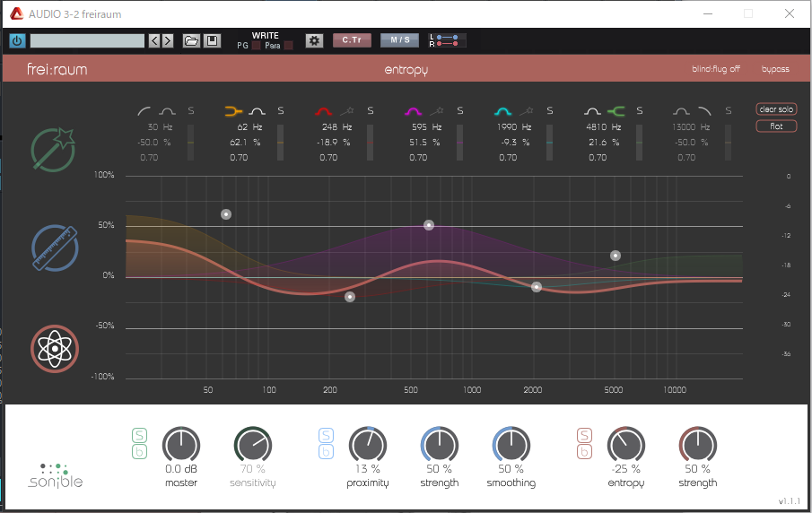
Task: Click the master gain knob
Action: [x=180, y=445]
